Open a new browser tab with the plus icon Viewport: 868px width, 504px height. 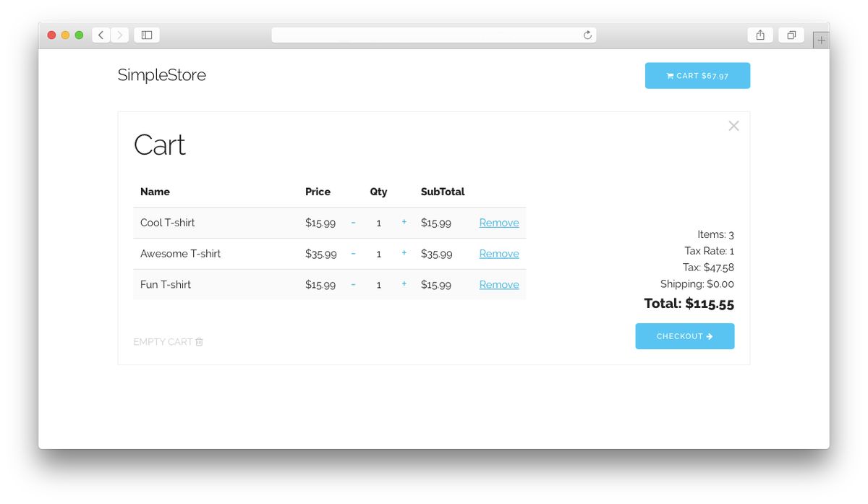[821, 39]
